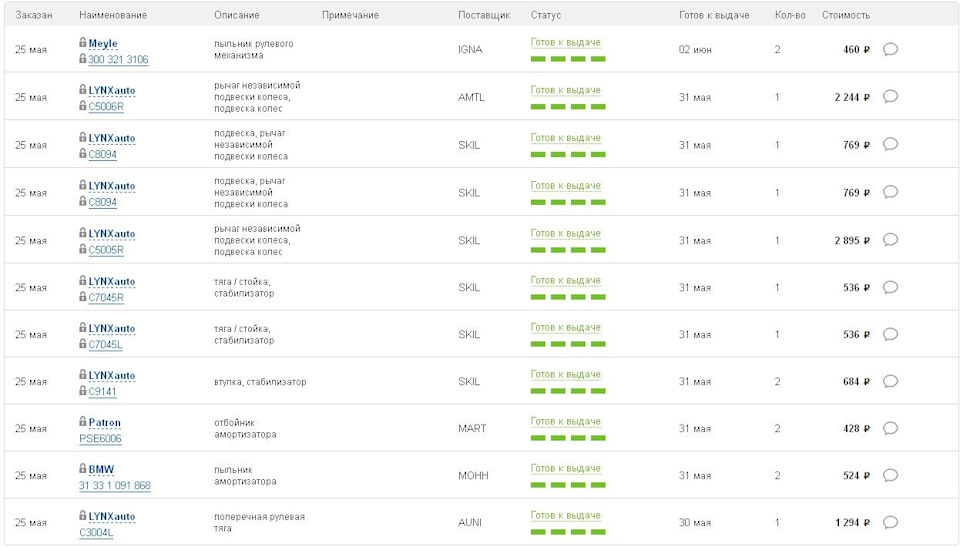Open BMW part 31 33 1 091 868
This screenshot has width=960, height=547.
pyautogui.click(x=115, y=486)
